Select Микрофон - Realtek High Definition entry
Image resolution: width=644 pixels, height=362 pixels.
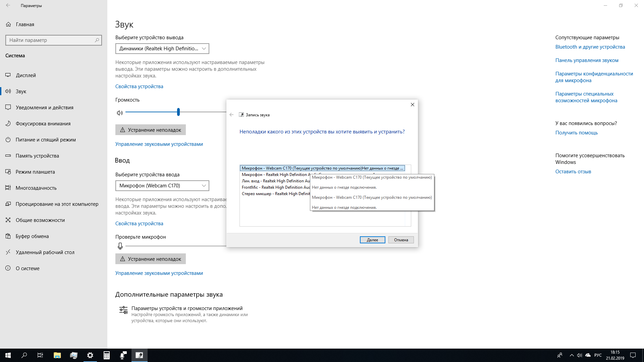pyautogui.click(x=275, y=175)
